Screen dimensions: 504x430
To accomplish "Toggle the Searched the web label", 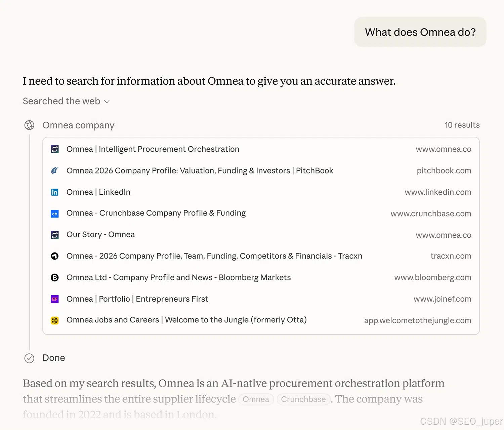I will click(x=61, y=101).
